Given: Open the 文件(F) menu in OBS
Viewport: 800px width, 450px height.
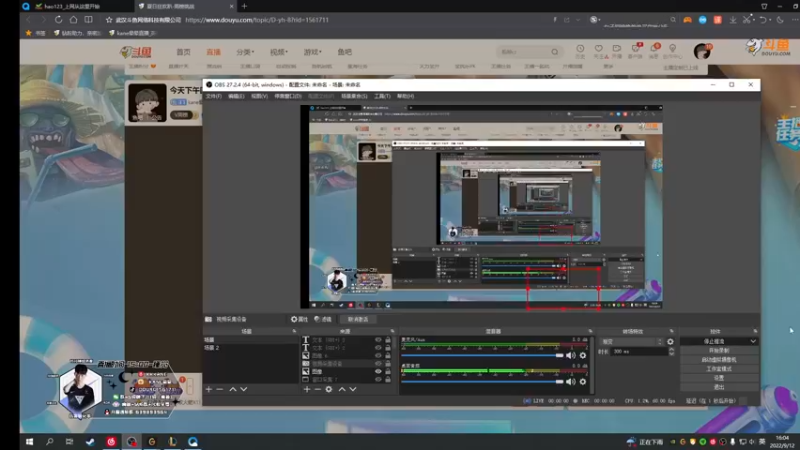Looking at the screenshot, I should pyautogui.click(x=214, y=96).
